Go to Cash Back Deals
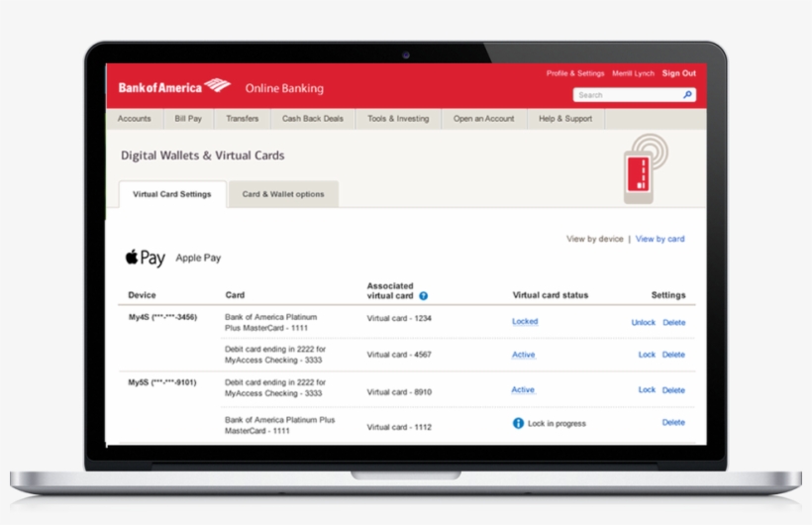Image resolution: width=812 pixels, height=525 pixels. click(313, 119)
